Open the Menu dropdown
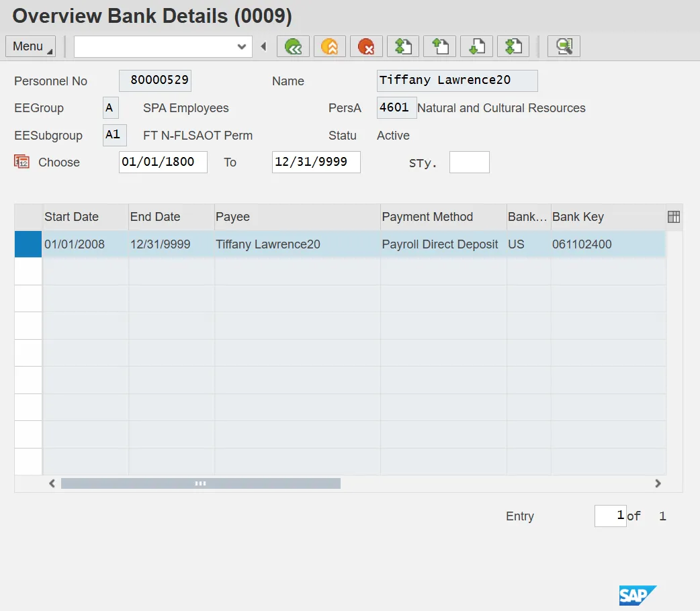This screenshot has width=700, height=611. [32, 46]
